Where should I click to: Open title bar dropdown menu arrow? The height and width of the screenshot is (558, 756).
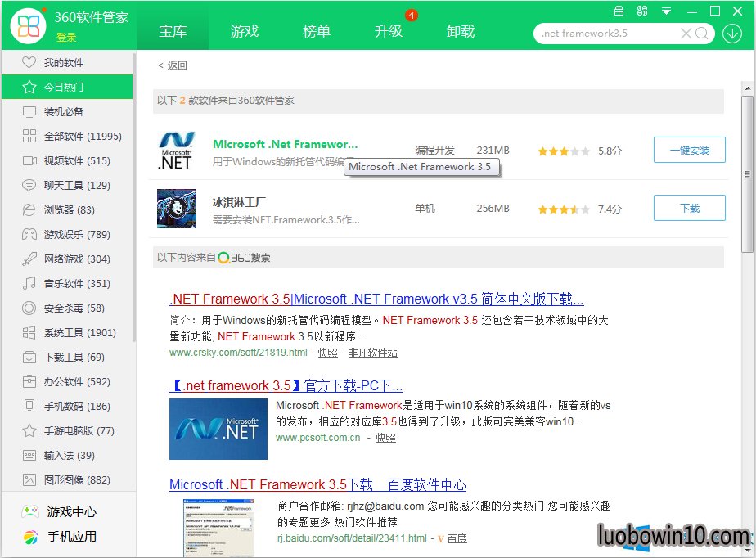point(666,11)
